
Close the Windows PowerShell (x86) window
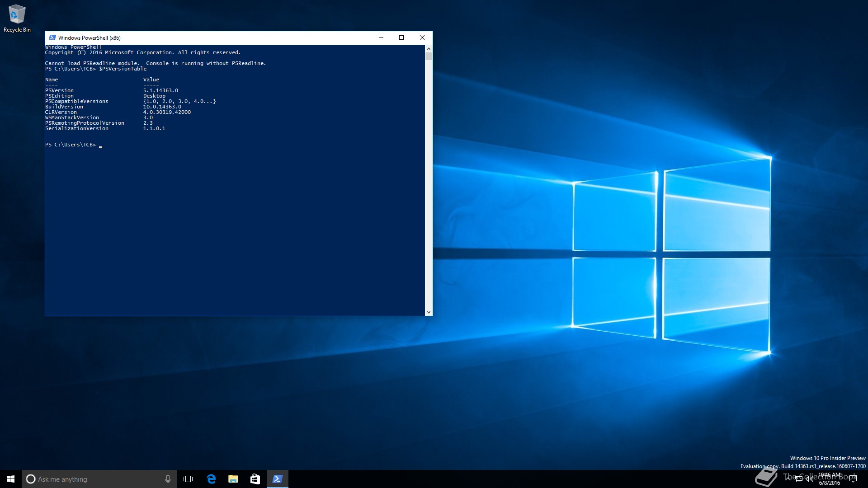click(422, 38)
